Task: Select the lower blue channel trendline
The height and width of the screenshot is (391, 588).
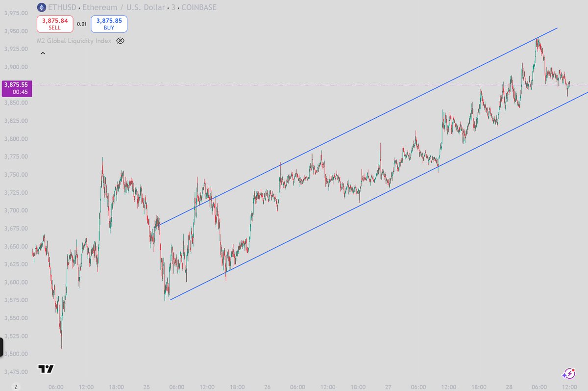Action: point(379,195)
